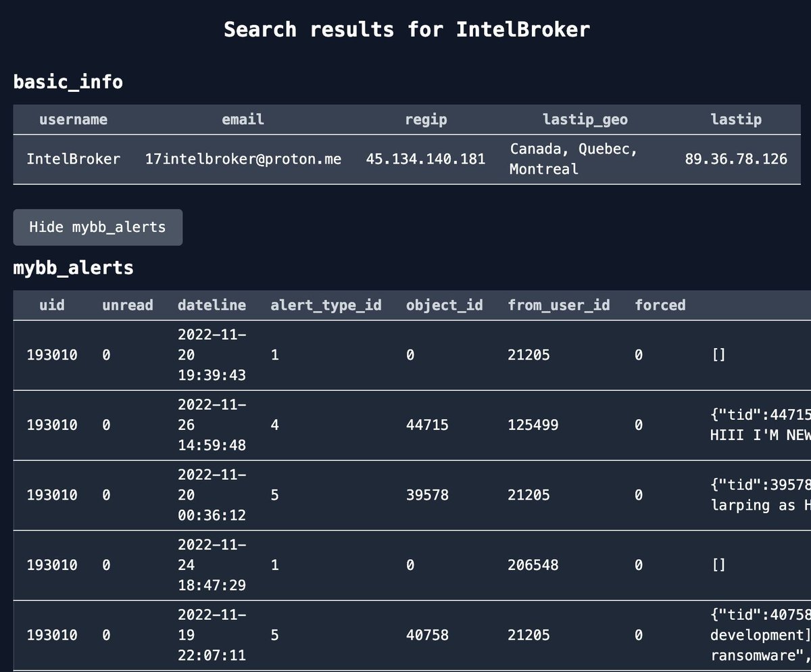Click the object_id column header
811x672 pixels.
click(444, 305)
